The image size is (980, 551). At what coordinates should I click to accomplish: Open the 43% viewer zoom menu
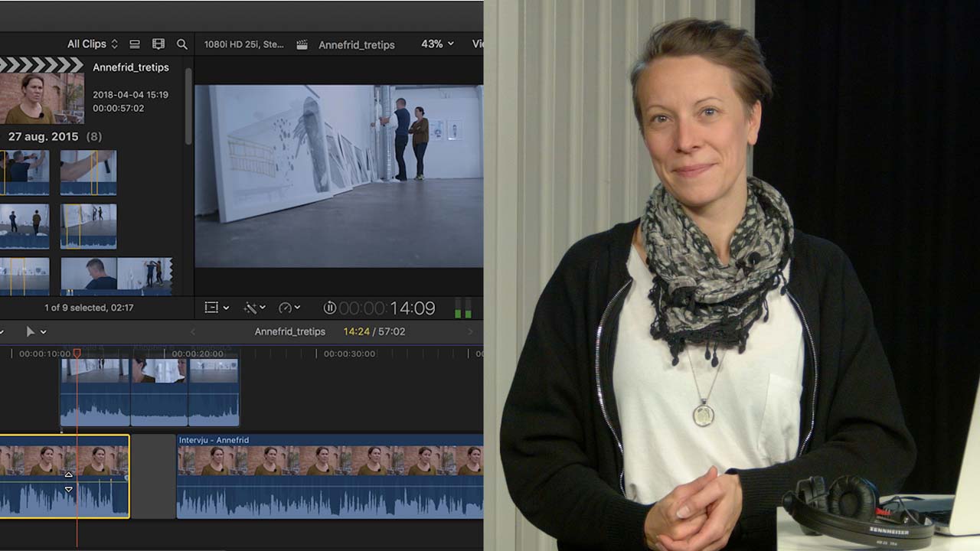(x=437, y=44)
